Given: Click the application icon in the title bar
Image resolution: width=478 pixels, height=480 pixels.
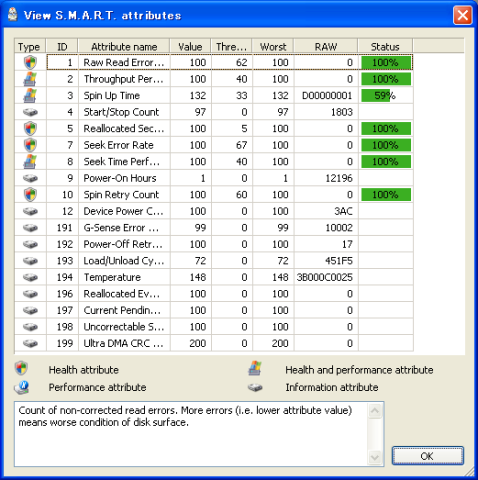Looking at the screenshot, I should point(13,15).
